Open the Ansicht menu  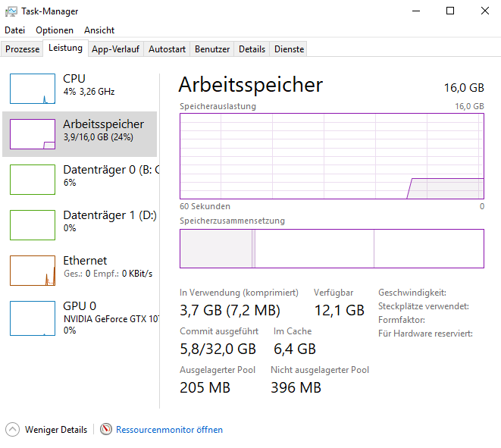coord(99,30)
